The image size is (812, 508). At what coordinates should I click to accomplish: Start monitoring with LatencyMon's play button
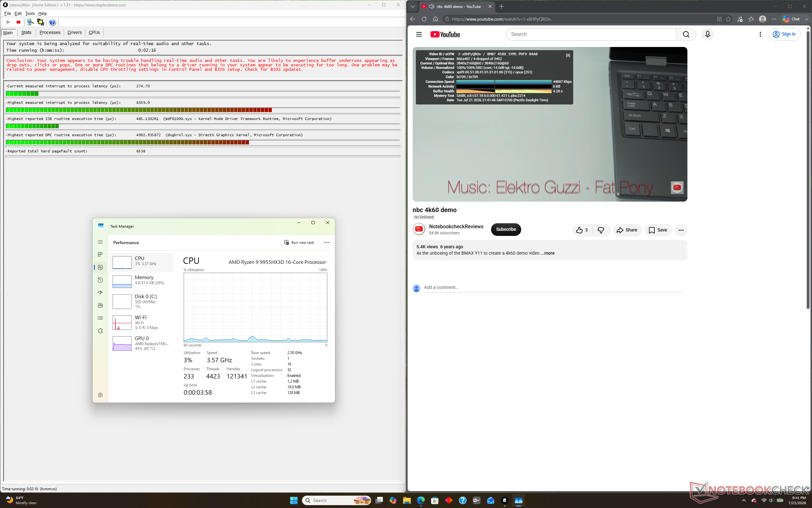pos(8,22)
